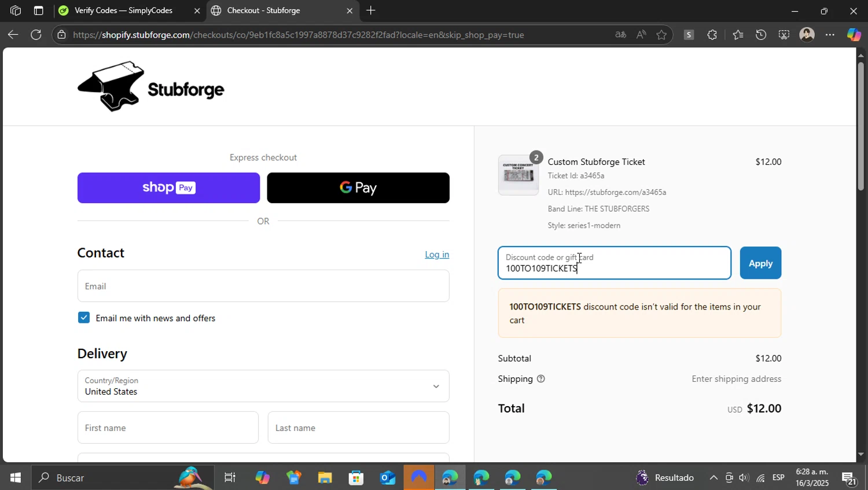The height and width of the screenshot is (490, 868).
Task: Open the browser profile avatar
Action: point(807,35)
